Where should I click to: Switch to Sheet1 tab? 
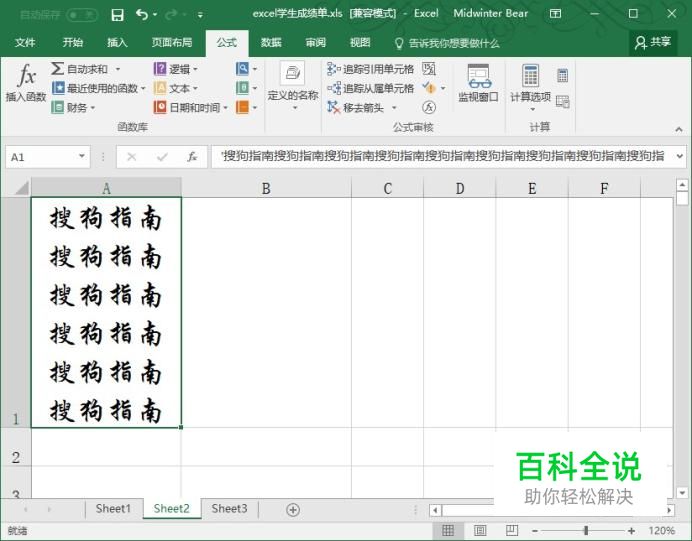pos(113,509)
